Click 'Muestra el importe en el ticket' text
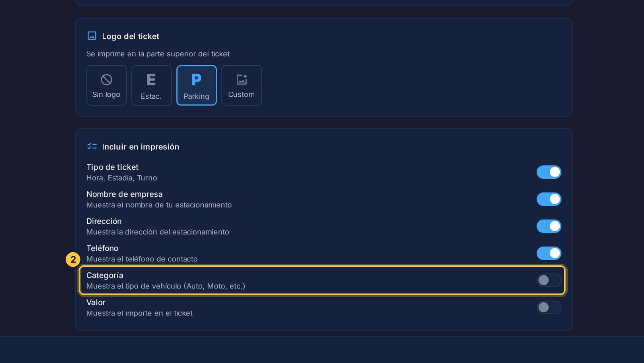Image resolution: width=644 pixels, height=363 pixels. [139, 313]
